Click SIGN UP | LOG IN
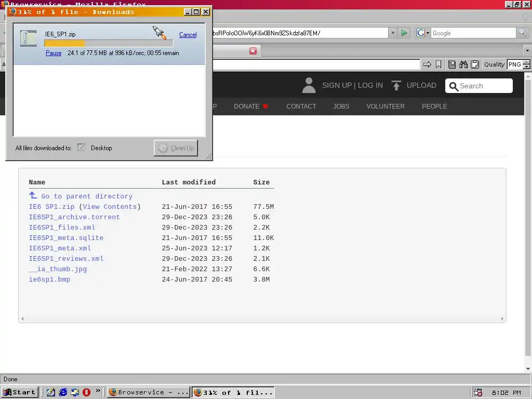 tap(353, 86)
